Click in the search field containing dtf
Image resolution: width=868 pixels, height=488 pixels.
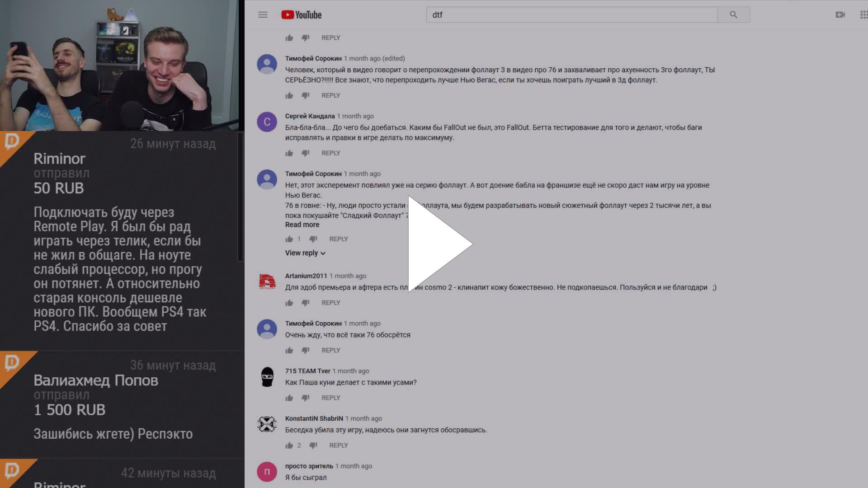(x=572, y=15)
